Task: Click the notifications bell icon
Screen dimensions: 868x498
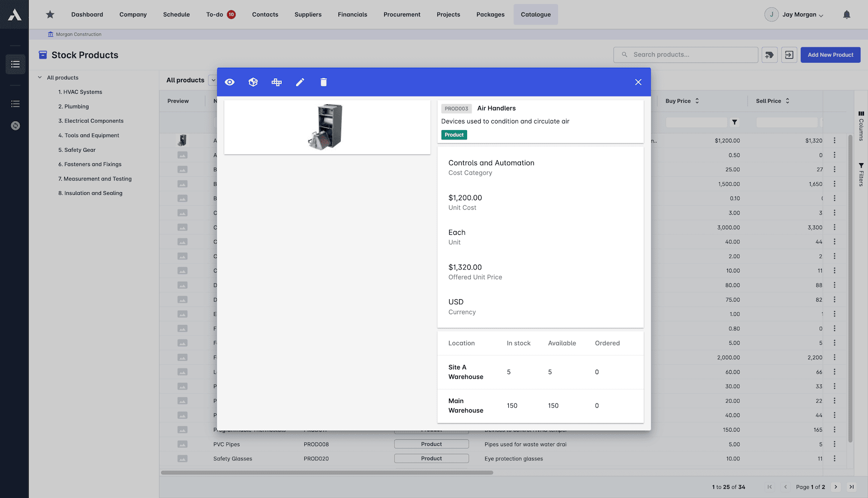Action: click(x=846, y=14)
